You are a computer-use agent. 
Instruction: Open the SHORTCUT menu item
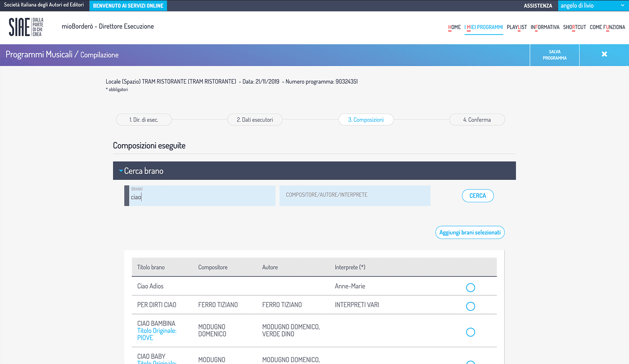574,27
